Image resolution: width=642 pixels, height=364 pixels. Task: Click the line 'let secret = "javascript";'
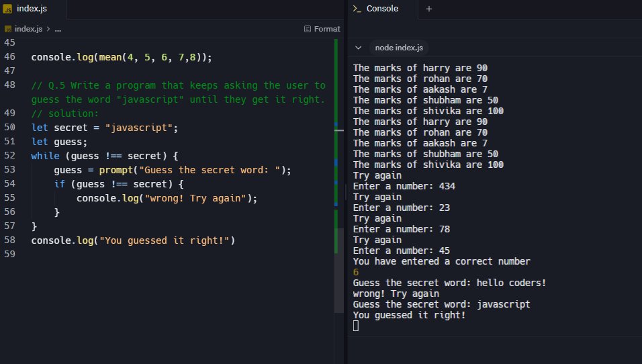(x=105, y=128)
